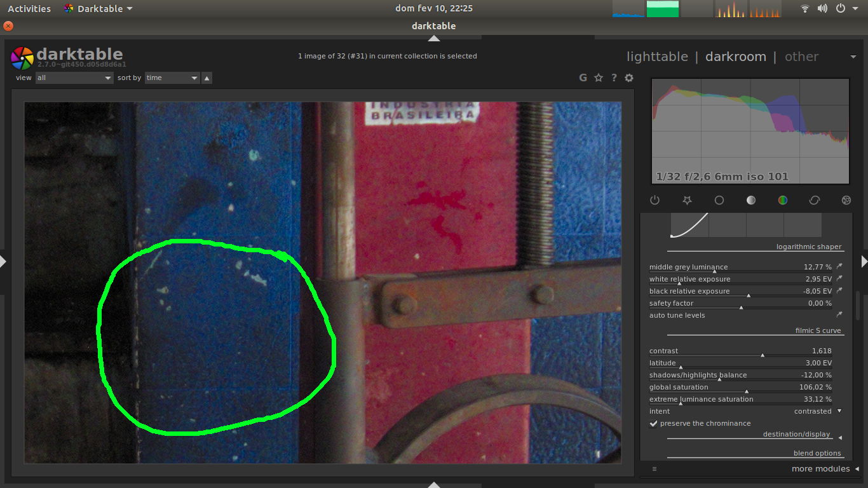Open global preferences gear icon
The image size is (868, 488).
(x=629, y=78)
